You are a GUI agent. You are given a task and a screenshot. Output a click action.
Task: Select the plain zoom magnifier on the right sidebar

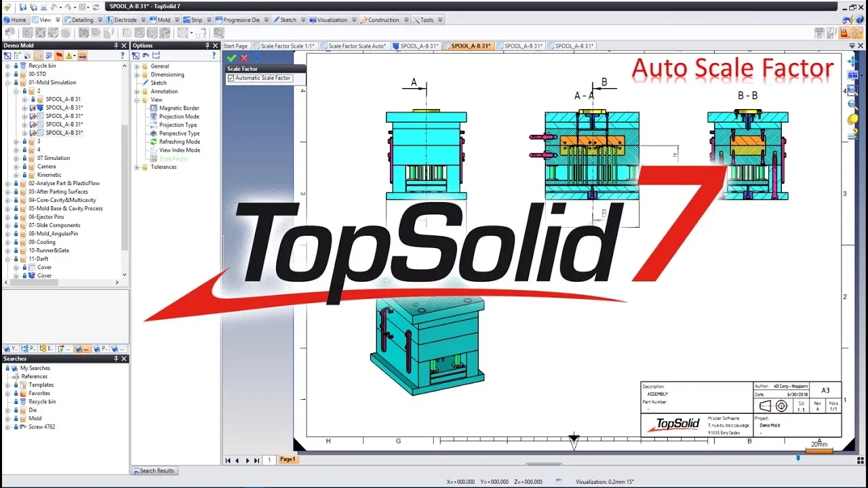pos(853,104)
